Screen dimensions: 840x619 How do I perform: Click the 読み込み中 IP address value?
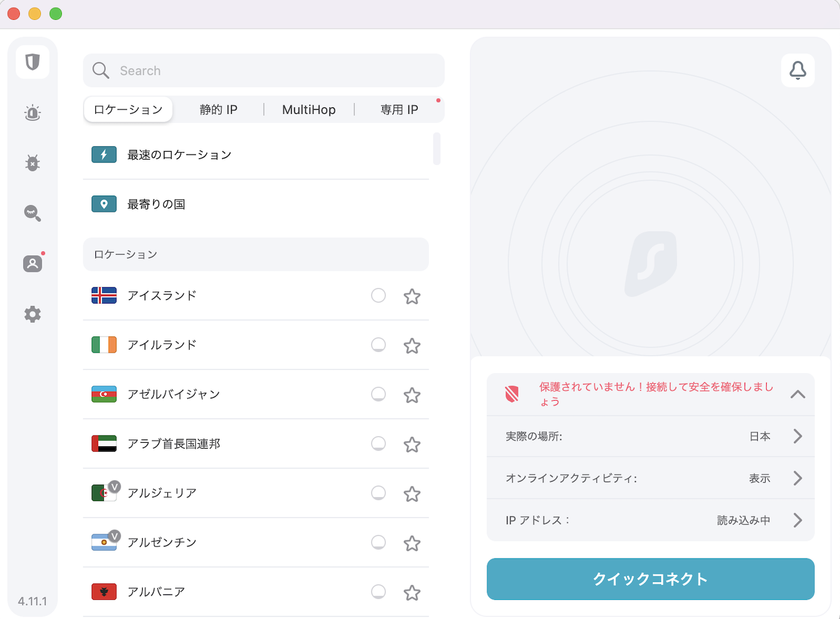tap(743, 520)
